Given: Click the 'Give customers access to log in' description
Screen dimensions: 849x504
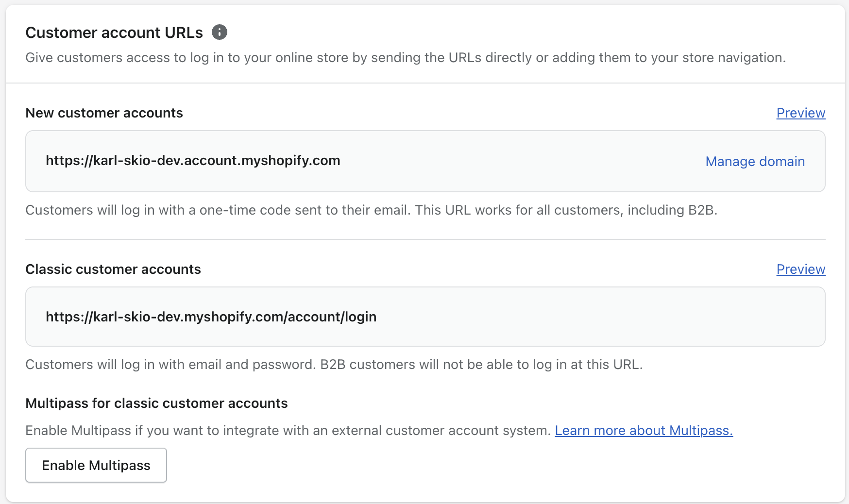Looking at the screenshot, I should tap(406, 57).
